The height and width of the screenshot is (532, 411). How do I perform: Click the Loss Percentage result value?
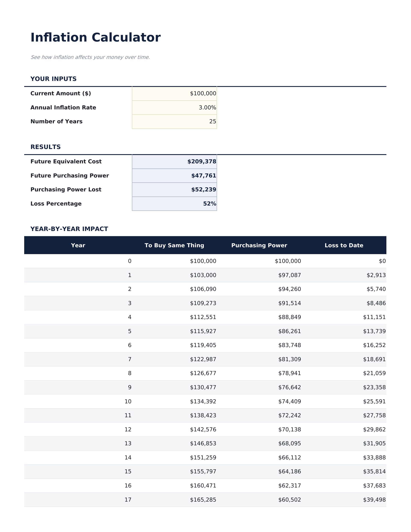tap(174, 204)
